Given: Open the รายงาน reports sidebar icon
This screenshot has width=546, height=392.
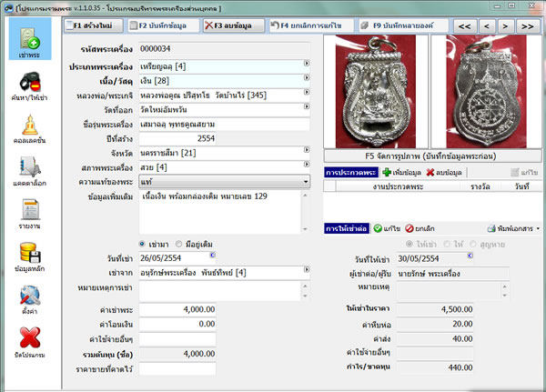Looking at the screenshot, I should click(27, 216).
